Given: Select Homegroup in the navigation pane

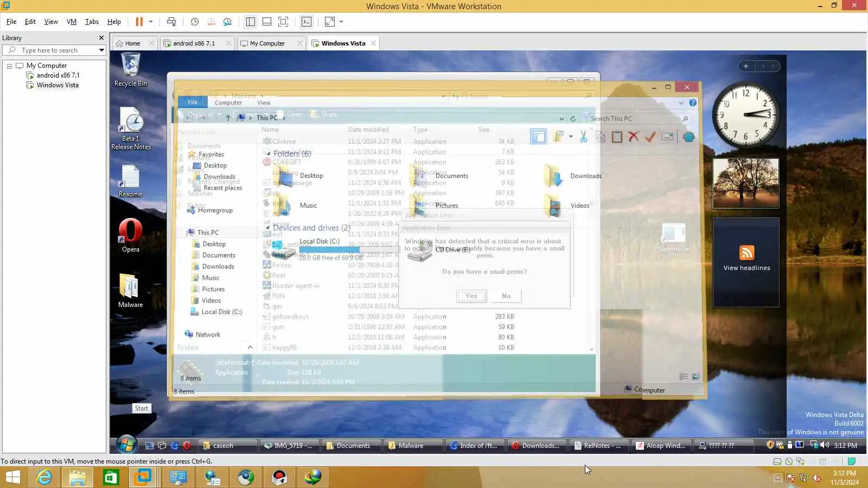Looking at the screenshot, I should click(210, 210).
